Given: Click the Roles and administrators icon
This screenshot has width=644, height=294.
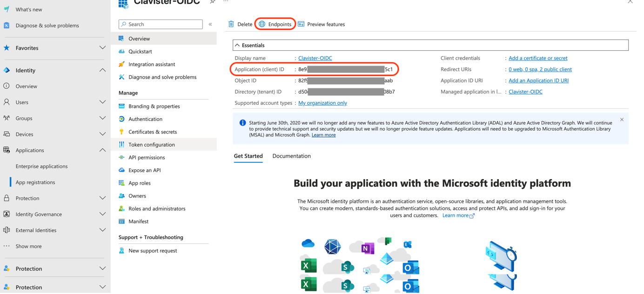Looking at the screenshot, I should click(x=121, y=208).
